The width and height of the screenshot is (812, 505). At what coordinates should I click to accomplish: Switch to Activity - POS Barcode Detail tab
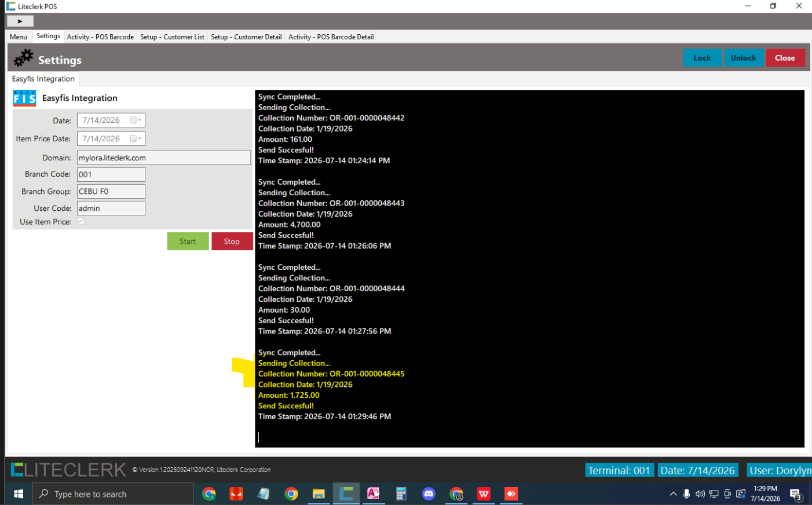[x=331, y=36]
